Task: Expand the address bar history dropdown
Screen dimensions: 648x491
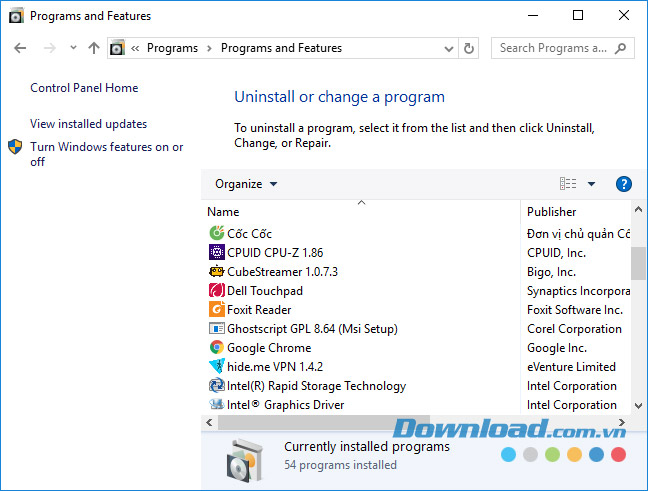Action: click(x=449, y=49)
